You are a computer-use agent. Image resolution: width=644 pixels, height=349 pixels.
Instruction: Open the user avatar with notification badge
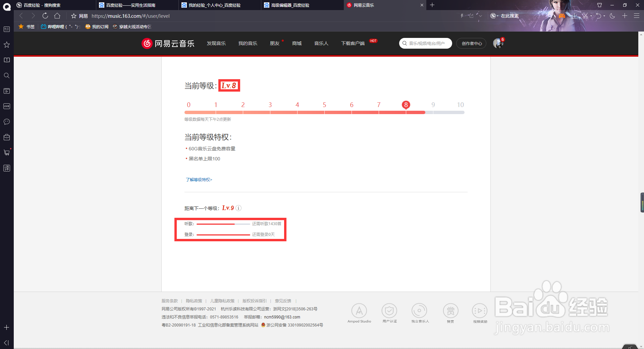[x=498, y=43]
